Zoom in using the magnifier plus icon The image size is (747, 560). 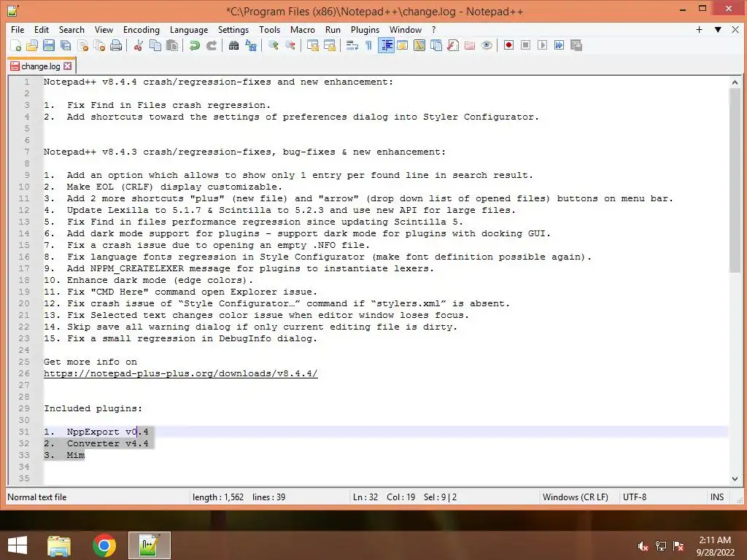(273, 46)
